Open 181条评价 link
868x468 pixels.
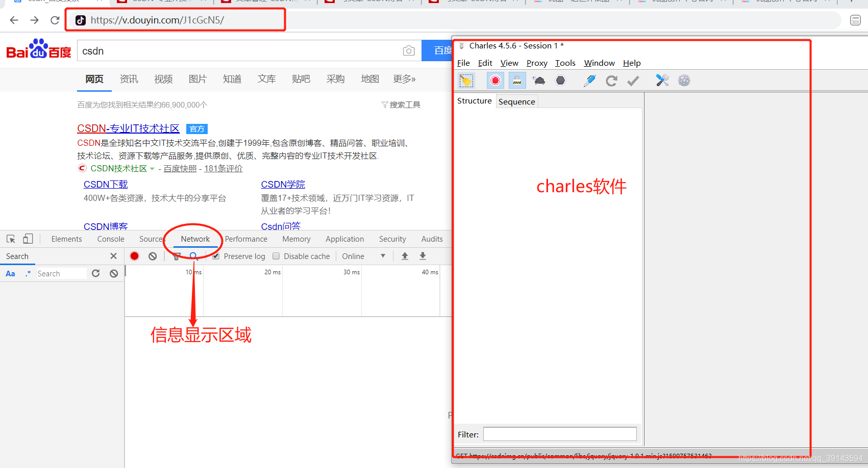[224, 169]
